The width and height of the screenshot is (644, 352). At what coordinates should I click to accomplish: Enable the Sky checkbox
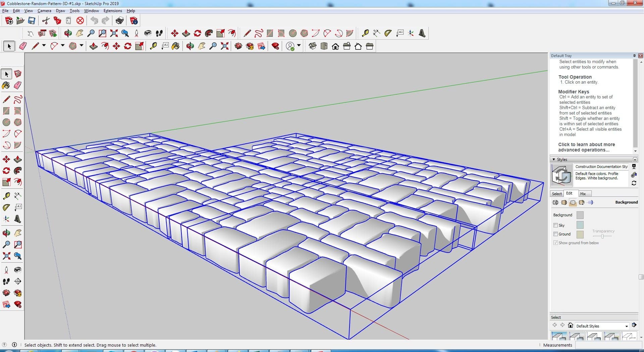[x=555, y=225]
